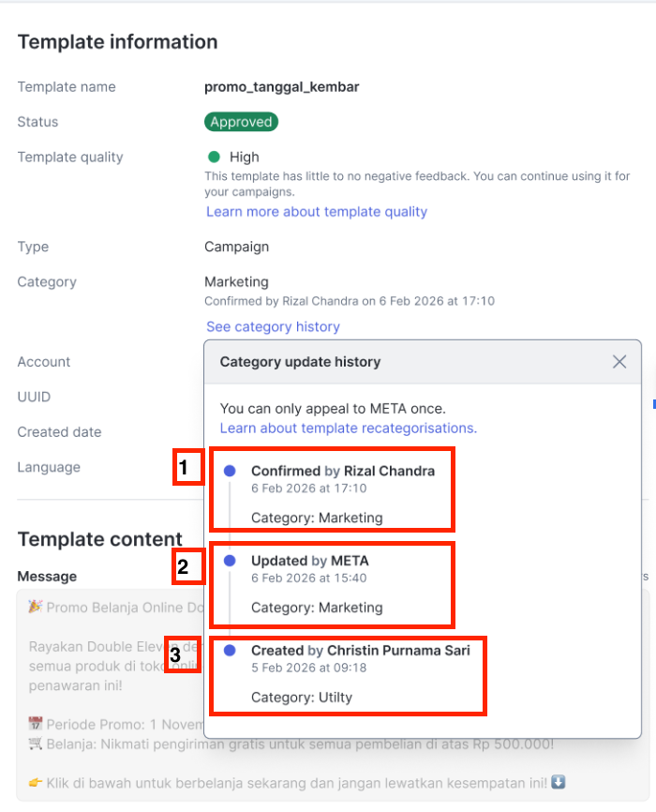This screenshot has height=812, width=656.
Task: Click the down arrow emoji ending the message
Action: [x=559, y=782]
